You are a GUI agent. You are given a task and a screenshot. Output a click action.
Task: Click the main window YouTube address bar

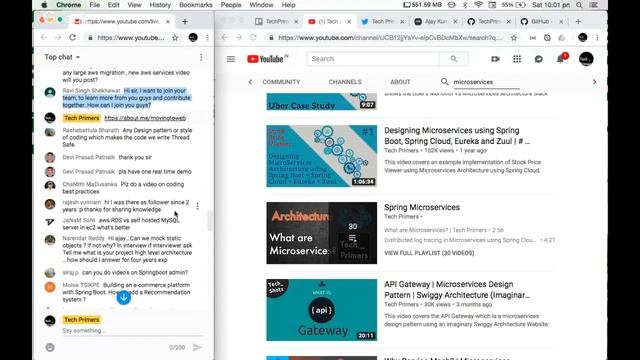pos(390,38)
